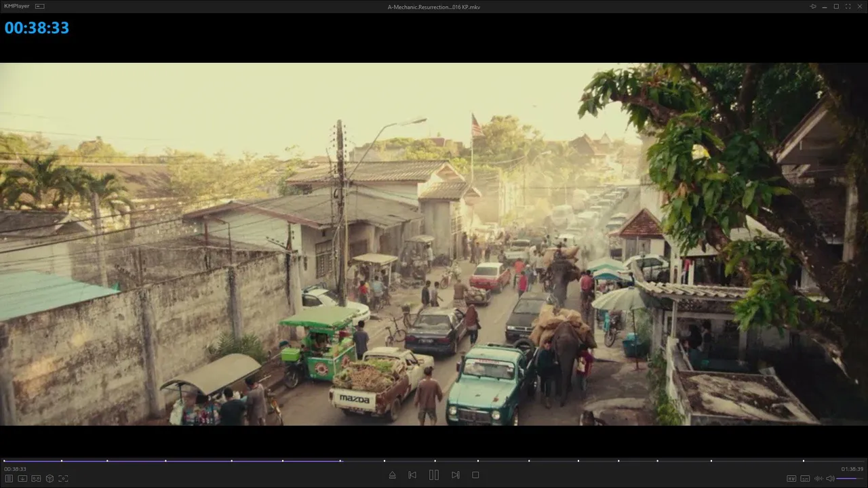Click the screen capture focus icon
The image size is (868, 488).
coord(63,479)
